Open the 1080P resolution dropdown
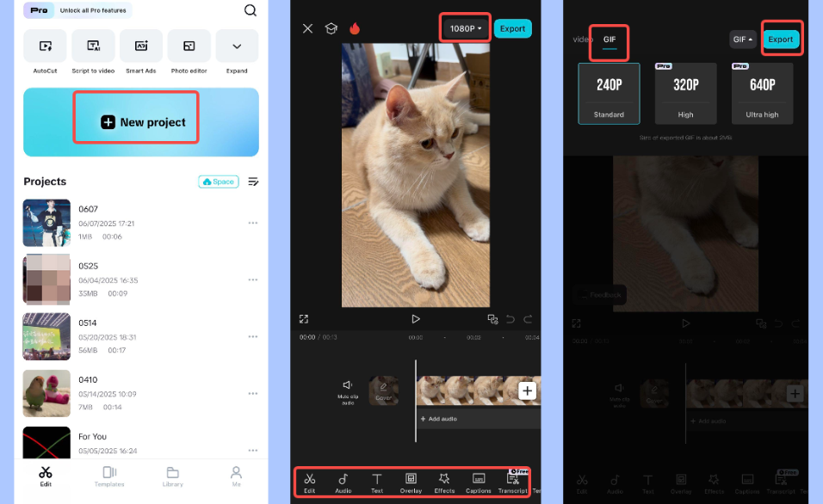The width and height of the screenshot is (823, 504). [x=464, y=28]
